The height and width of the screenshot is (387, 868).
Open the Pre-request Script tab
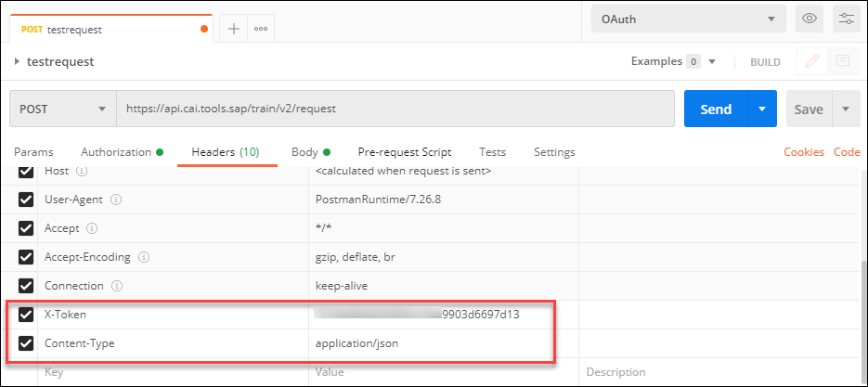pos(404,152)
